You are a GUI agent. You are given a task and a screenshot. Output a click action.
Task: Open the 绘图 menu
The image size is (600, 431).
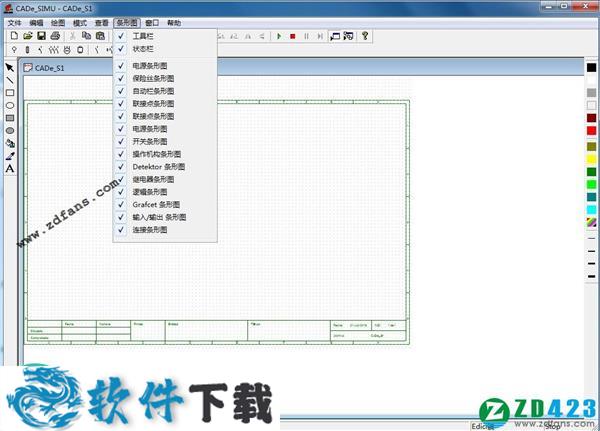(x=58, y=23)
